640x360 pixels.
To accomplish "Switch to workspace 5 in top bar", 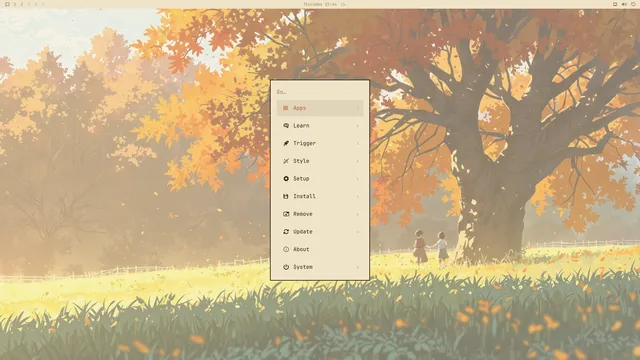I will (x=42, y=4).
